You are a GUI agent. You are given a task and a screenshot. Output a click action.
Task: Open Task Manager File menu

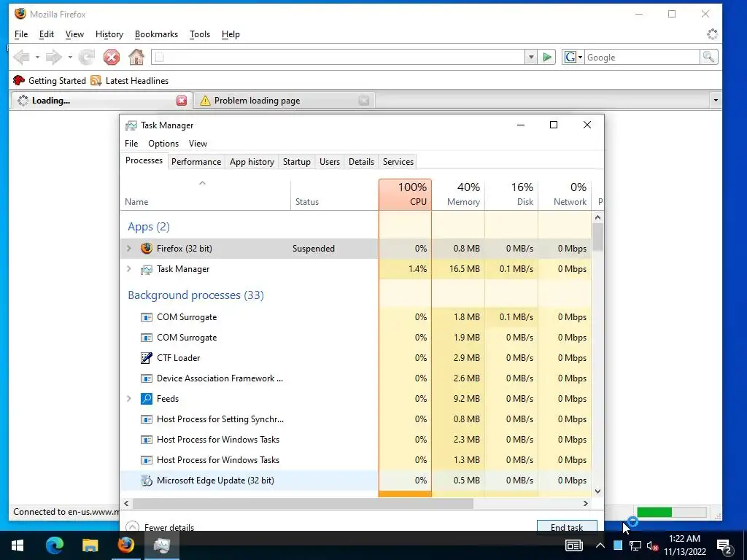(x=131, y=144)
